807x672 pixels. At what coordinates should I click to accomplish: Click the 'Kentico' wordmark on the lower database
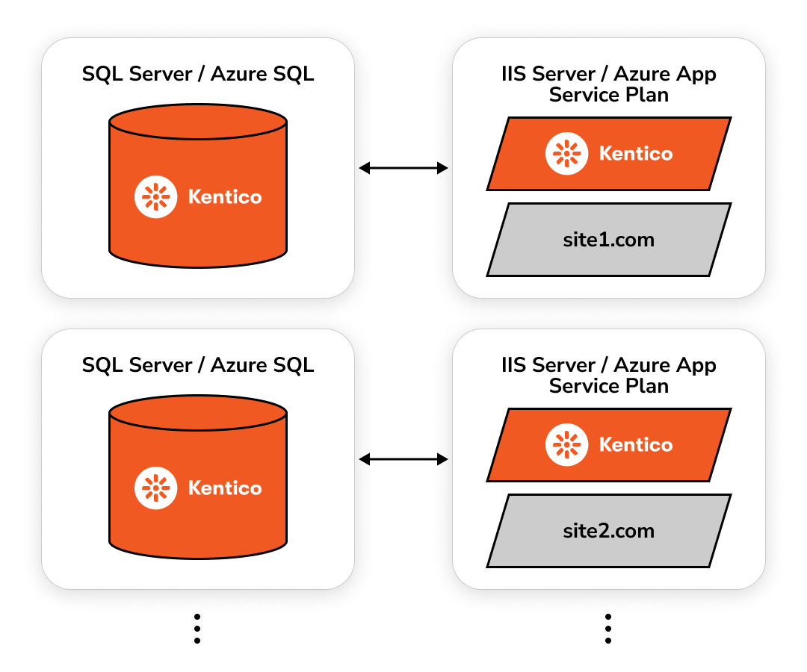pyautogui.click(x=225, y=488)
